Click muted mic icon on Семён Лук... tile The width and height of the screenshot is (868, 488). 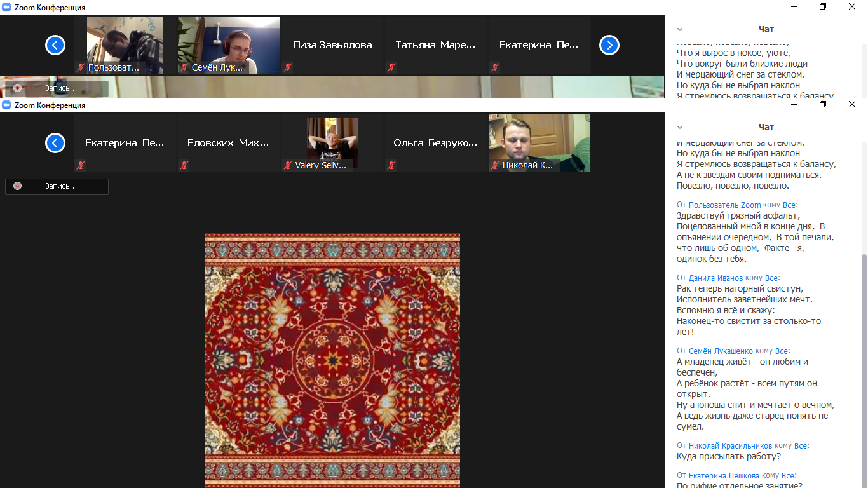184,67
